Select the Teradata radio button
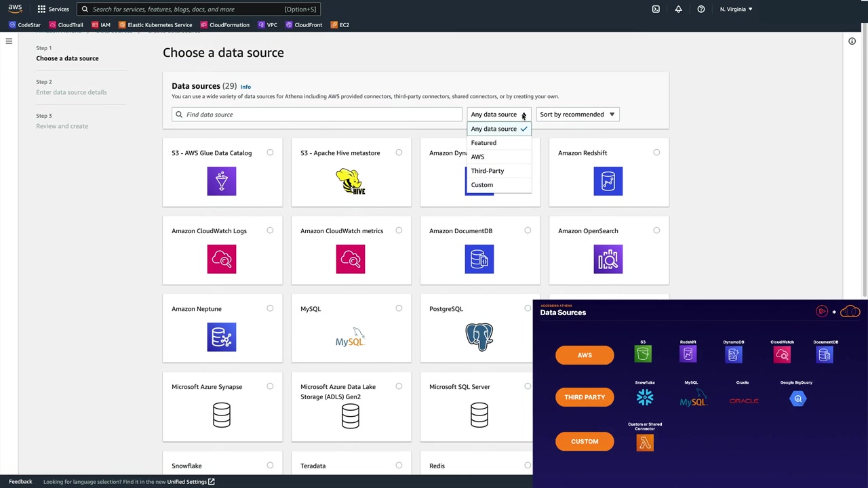The height and width of the screenshot is (488, 868). pyautogui.click(x=399, y=465)
